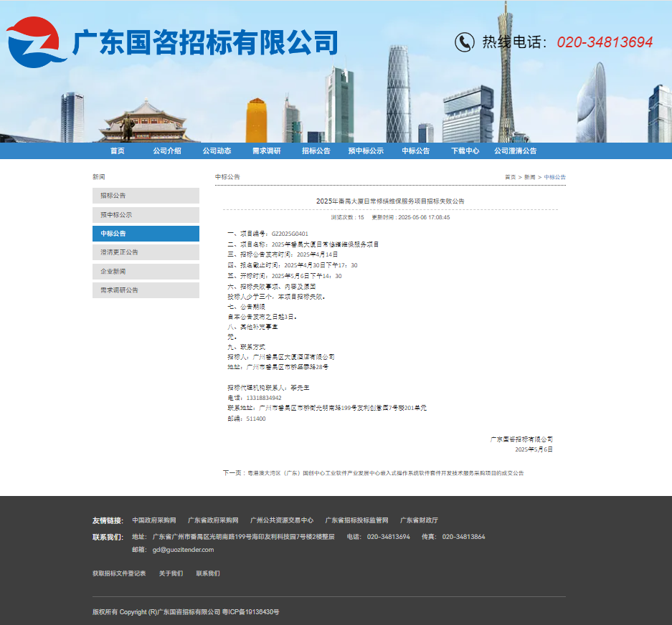The width and height of the screenshot is (672, 625).
Task: Select 招标公告 in the left sidebar
Action: coord(146,196)
